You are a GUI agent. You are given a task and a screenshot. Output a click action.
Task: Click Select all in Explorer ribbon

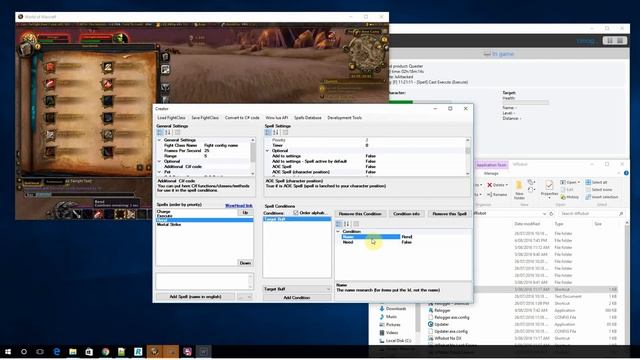coord(596,182)
